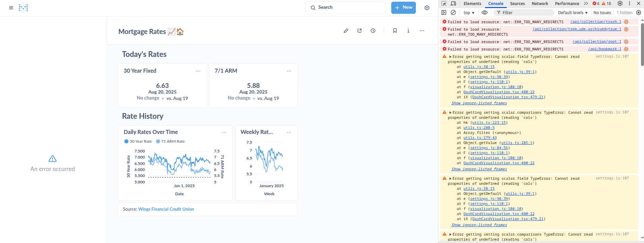Switch to the Elements tab
644x243 pixels.
coord(472,4)
